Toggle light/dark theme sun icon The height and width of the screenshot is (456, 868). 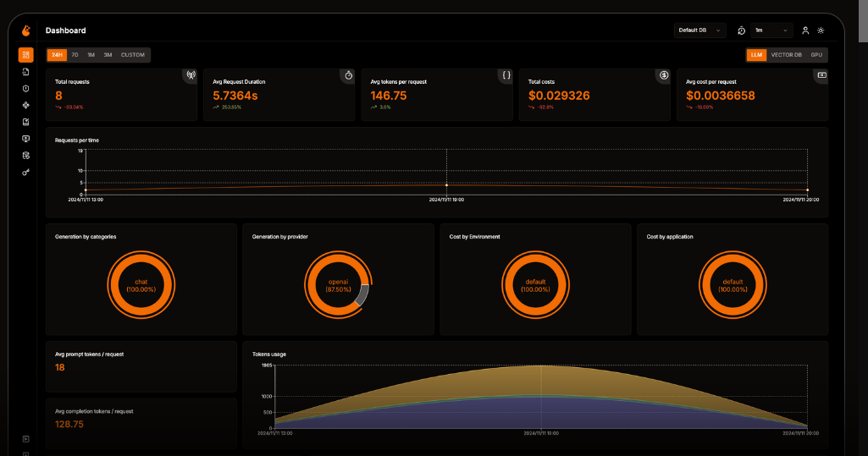pos(821,30)
